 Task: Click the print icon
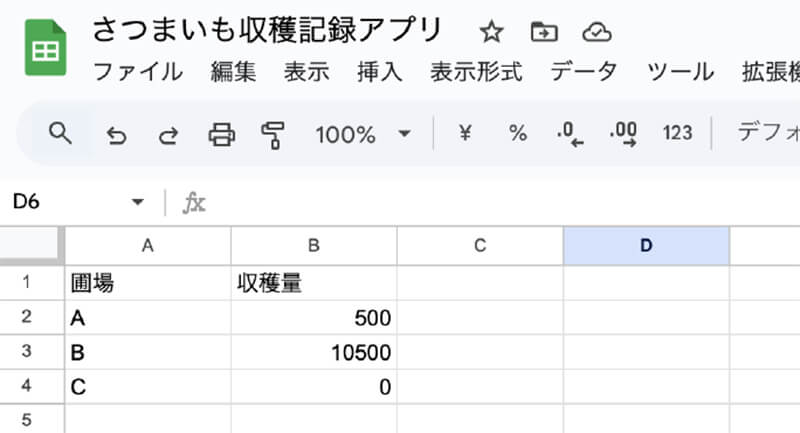[x=221, y=133]
